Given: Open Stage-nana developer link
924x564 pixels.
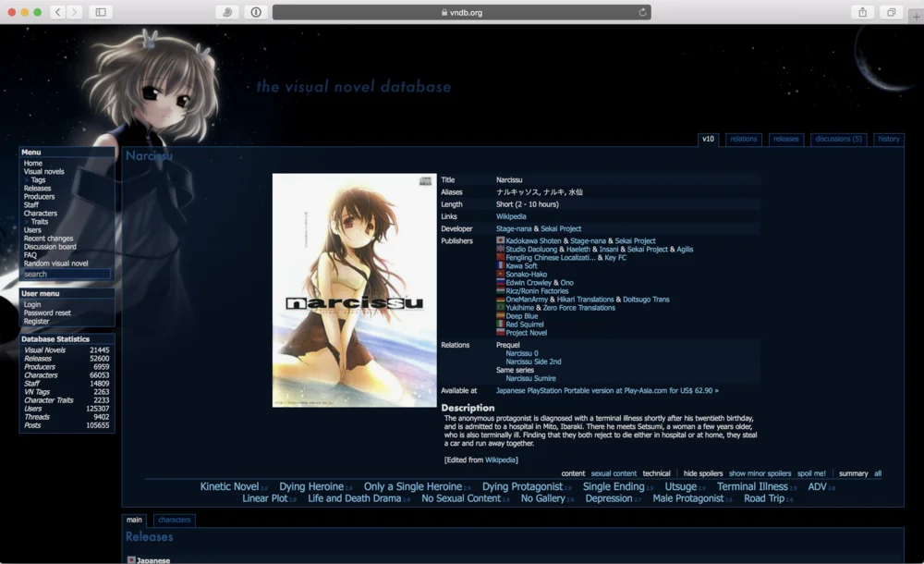Looking at the screenshot, I should click(514, 228).
